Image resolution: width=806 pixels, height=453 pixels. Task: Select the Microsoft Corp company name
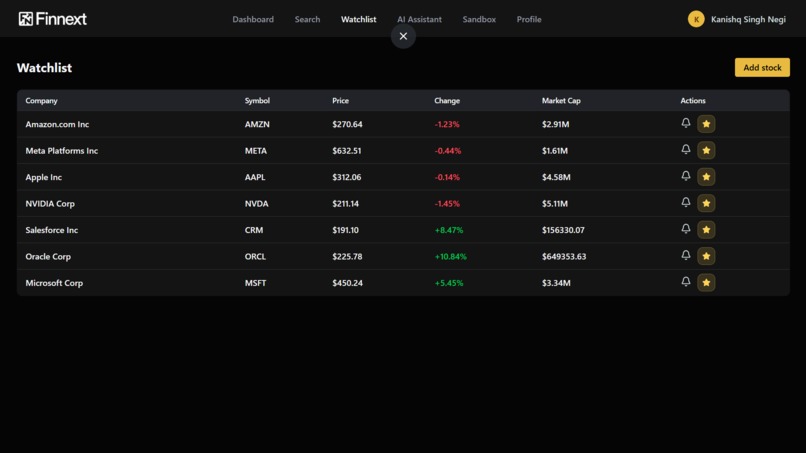tap(54, 283)
